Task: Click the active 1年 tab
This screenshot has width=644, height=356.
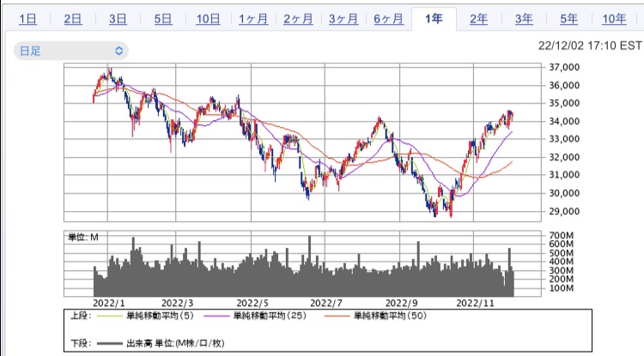Action: 434,19
